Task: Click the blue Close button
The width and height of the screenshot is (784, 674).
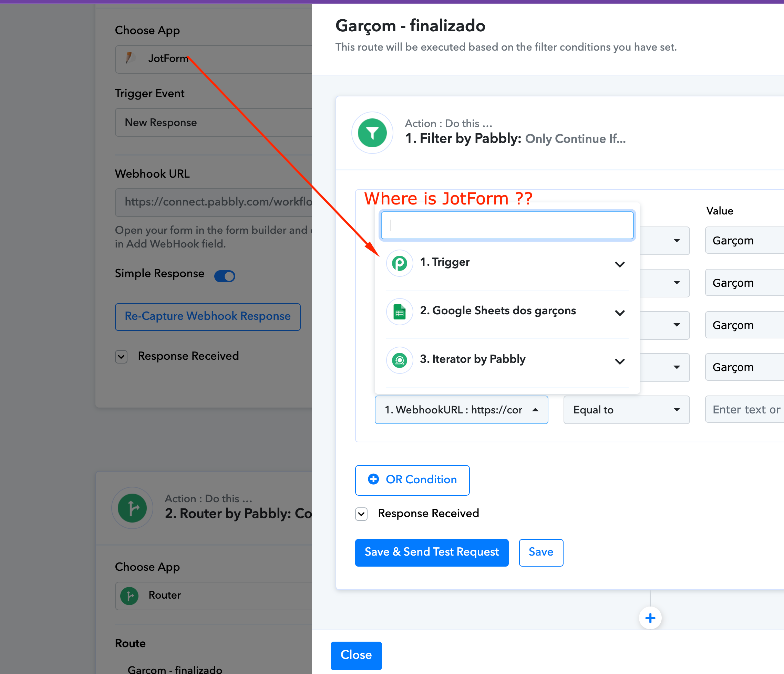Action: pyautogui.click(x=356, y=655)
